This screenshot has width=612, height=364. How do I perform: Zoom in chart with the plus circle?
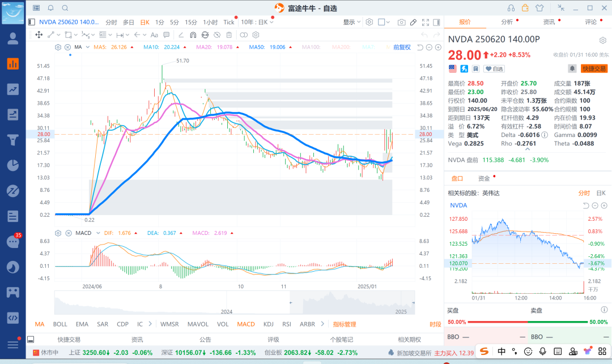(438, 47)
